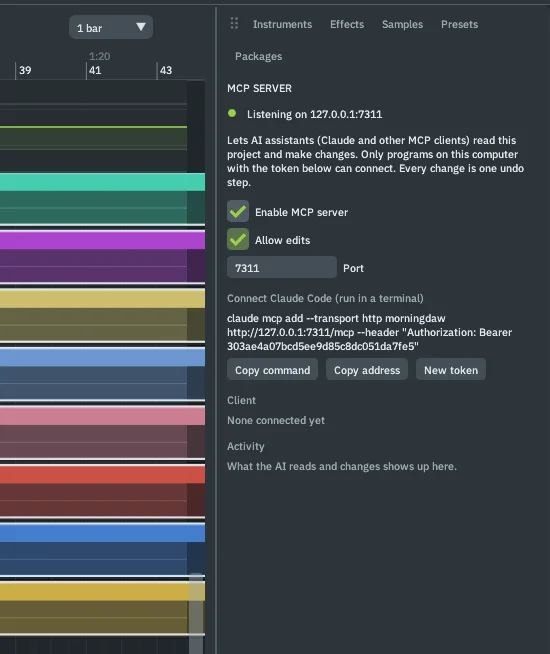Click the Copy address button
The width and height of the screenshot is (550, 654).
click(367, 370)
